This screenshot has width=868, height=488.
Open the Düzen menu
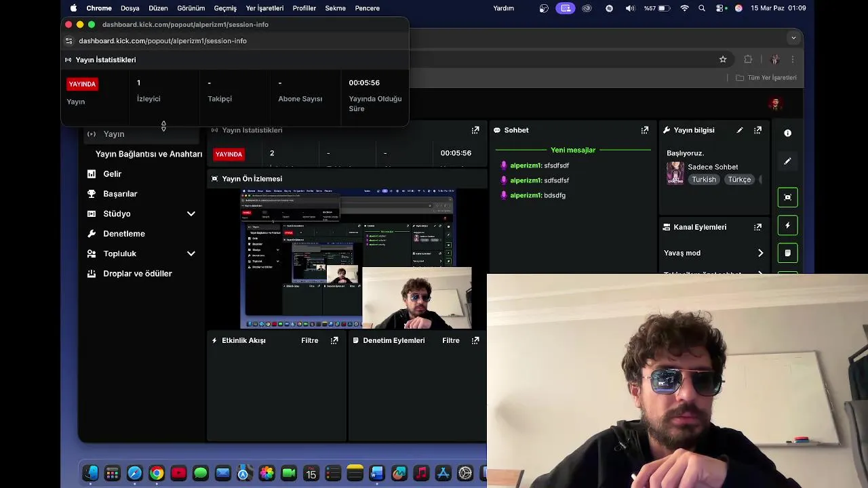(158, 8)
